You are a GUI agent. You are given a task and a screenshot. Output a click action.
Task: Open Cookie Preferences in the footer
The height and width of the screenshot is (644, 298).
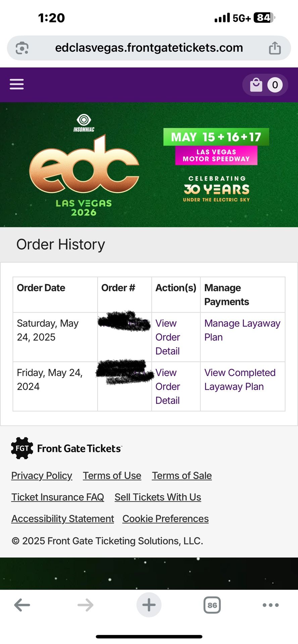pyautogui.click(x=165, y=519)
